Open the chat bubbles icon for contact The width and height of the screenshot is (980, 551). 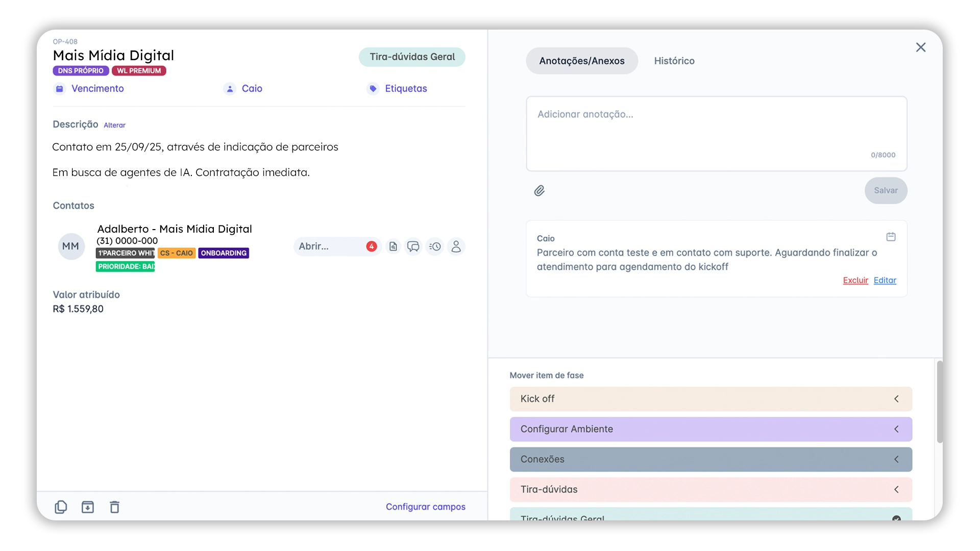(413, 246)
